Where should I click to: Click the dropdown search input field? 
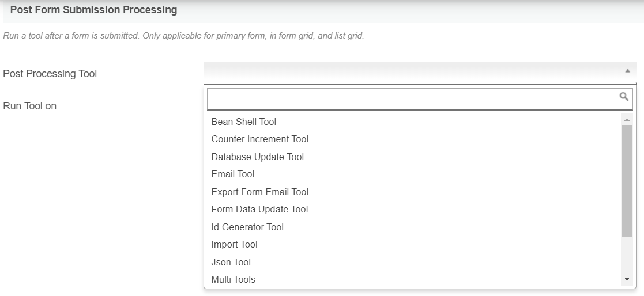coord(412,98)
